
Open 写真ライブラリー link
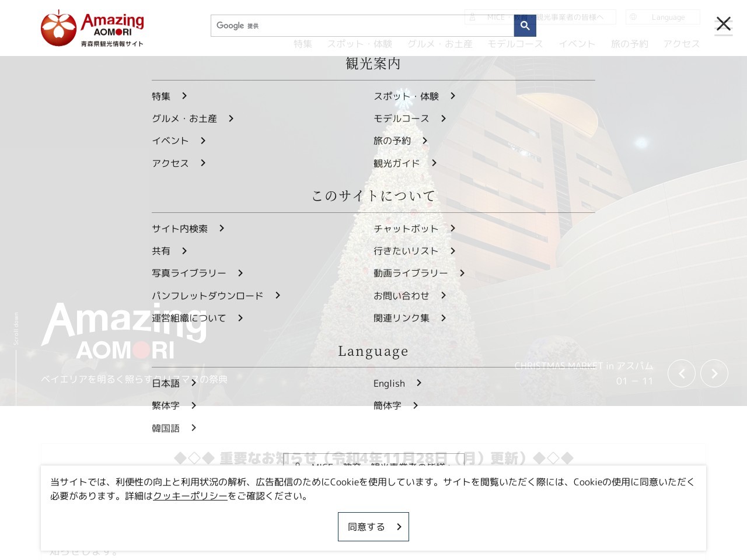click(x=197, y=273)
